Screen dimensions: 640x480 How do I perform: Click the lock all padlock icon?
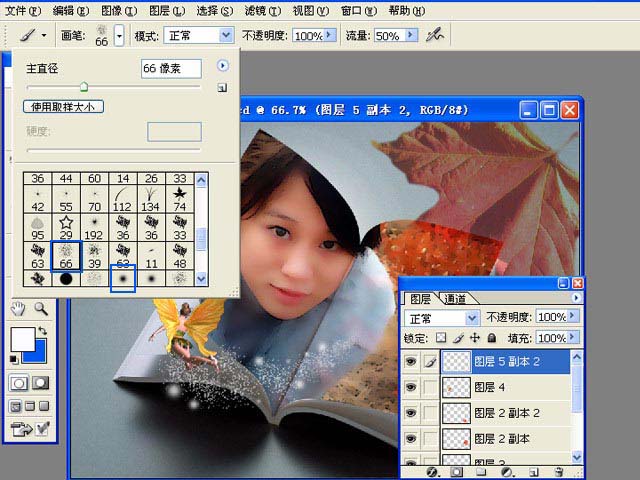490,339
